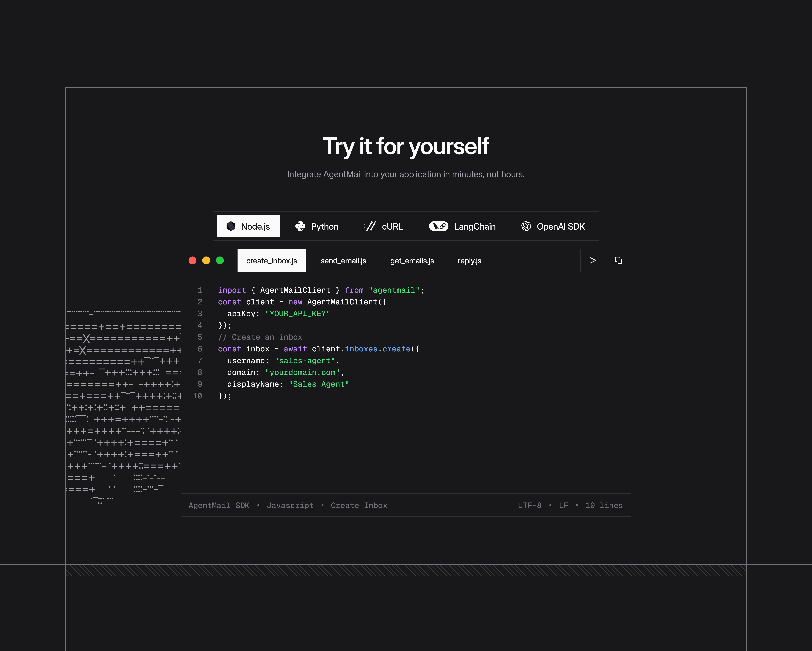Viewport: 812px width, 651px height.
Task: Click the Python logo icon
Action: click(300, 226)
